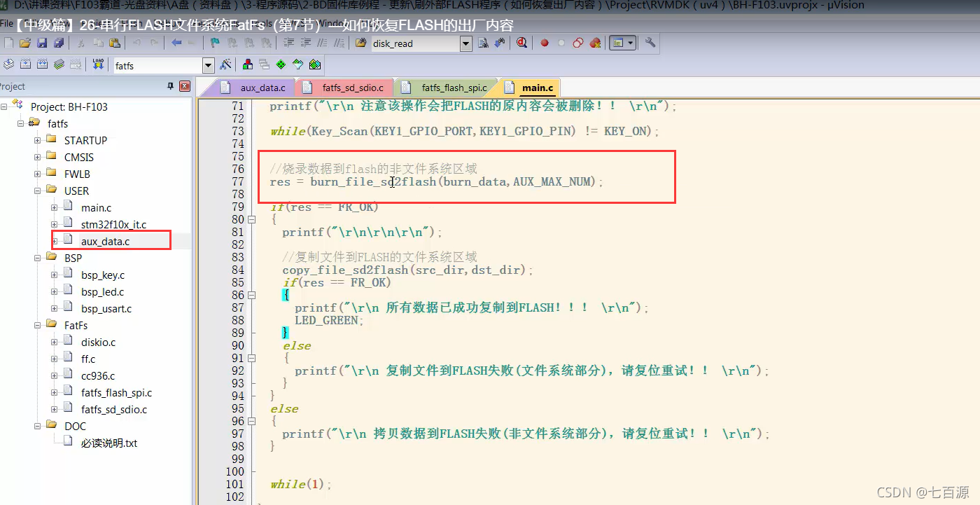Select bsp_key.c in the project tree
Screen dimensions: 980x505
tap(102, 275)
